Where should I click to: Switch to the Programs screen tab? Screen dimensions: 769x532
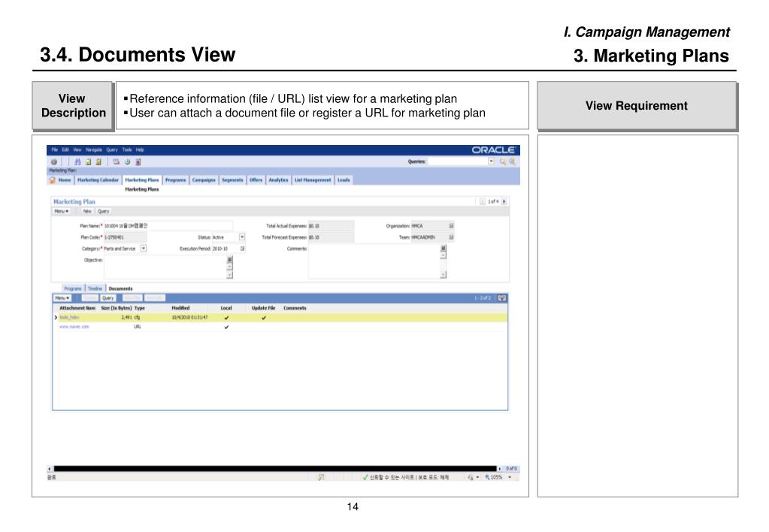click(x=176, y=180)
